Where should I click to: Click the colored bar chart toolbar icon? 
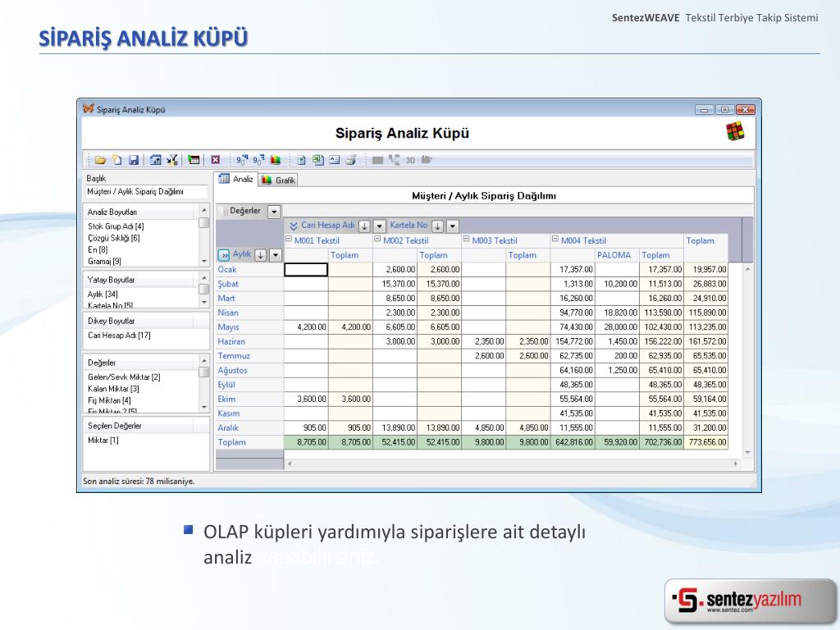click(276, 160)
